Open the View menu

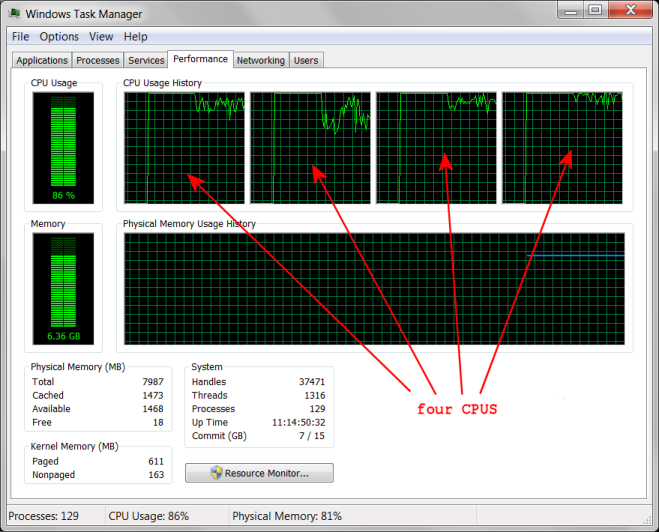click(x=101, y=37)
